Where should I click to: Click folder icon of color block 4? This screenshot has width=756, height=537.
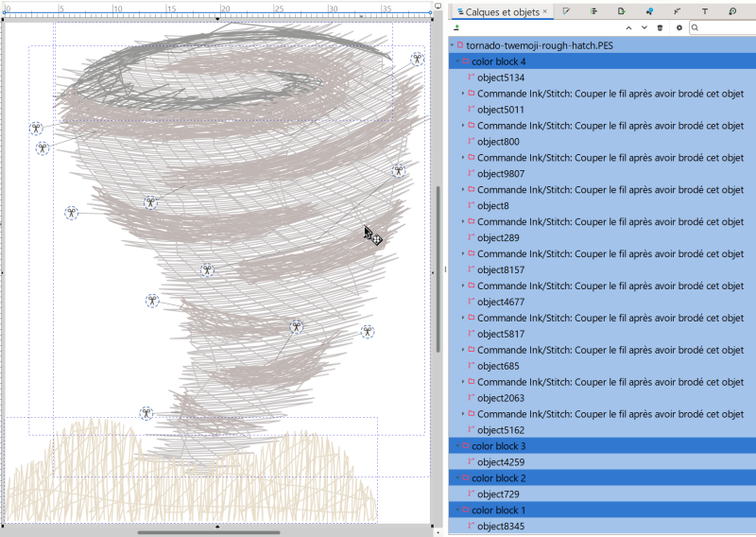pos(466,61)
